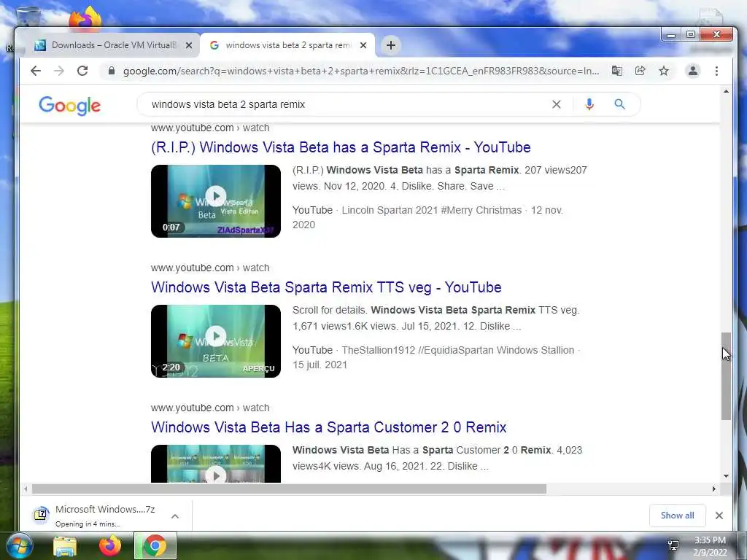Click the www.youtube.com › watch path above the TTS veg result
This screenshot has height=560, width=747.
210,268
